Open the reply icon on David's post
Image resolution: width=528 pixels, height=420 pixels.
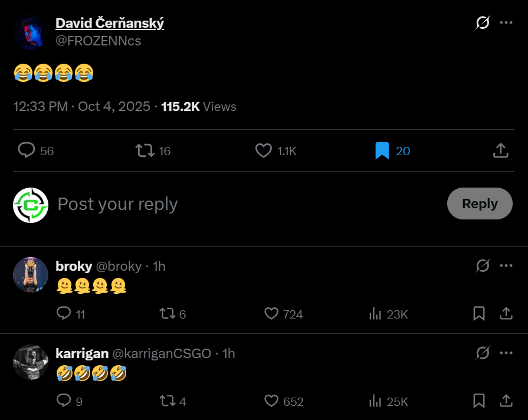(x=27, y=150)
